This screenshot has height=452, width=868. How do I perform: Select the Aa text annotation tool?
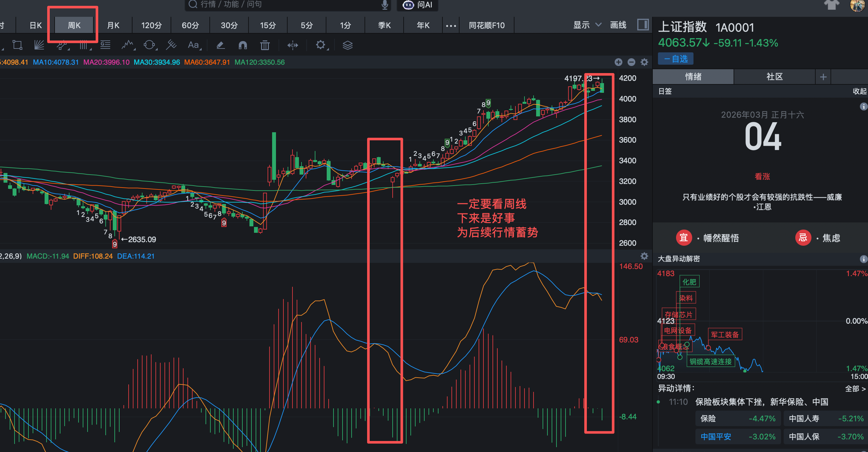[193, 45]
